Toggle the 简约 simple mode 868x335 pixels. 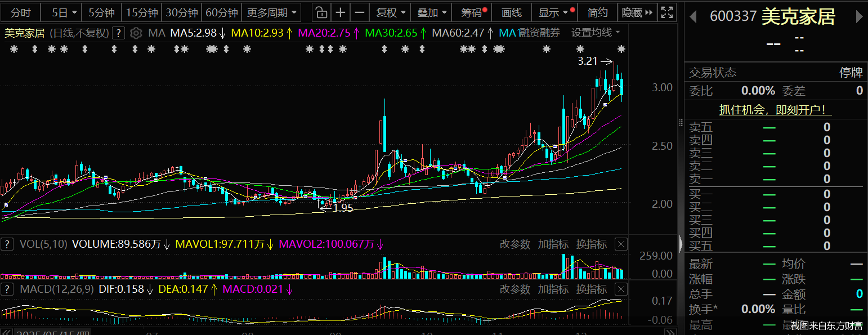pos(597,12)
